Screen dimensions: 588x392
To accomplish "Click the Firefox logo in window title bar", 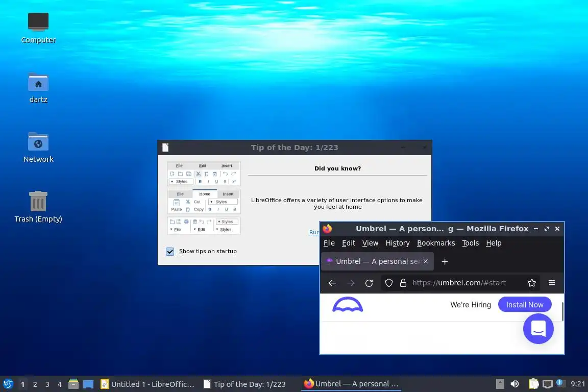I will 327,229.
